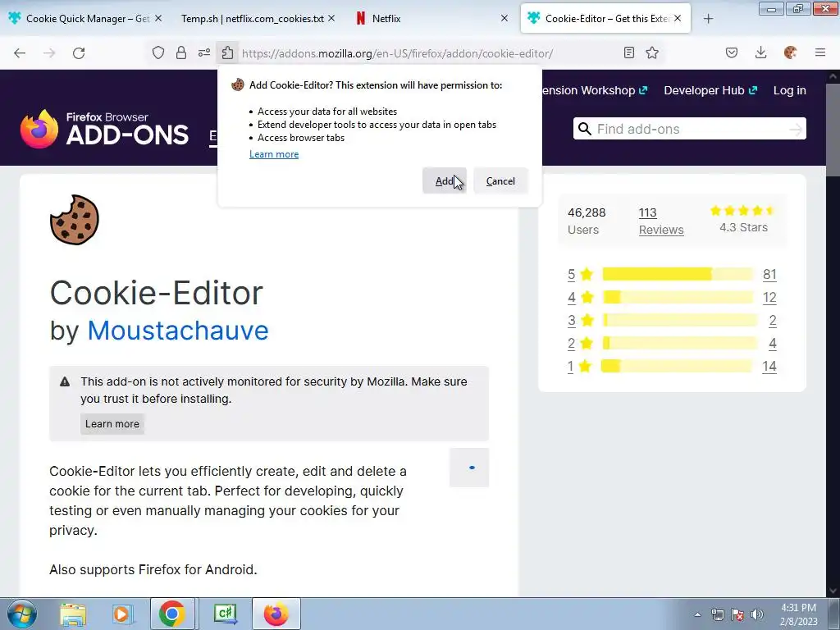
Task: Click the forward navigation arrow
Action: (49, 53)
